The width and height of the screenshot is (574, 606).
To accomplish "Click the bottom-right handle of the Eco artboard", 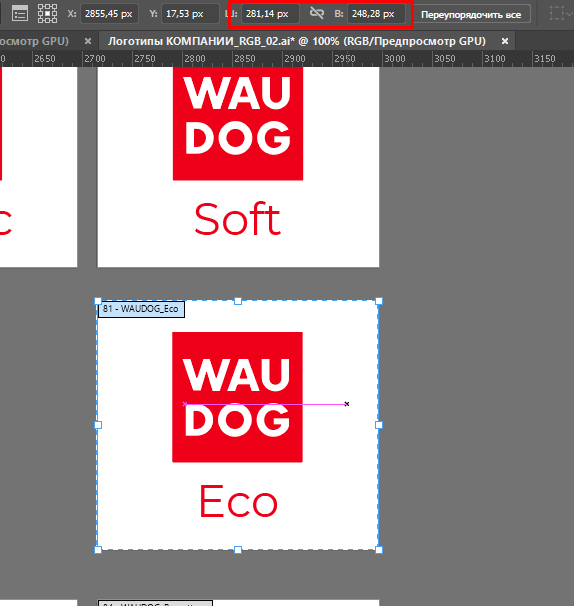I will tap(379, 550).
